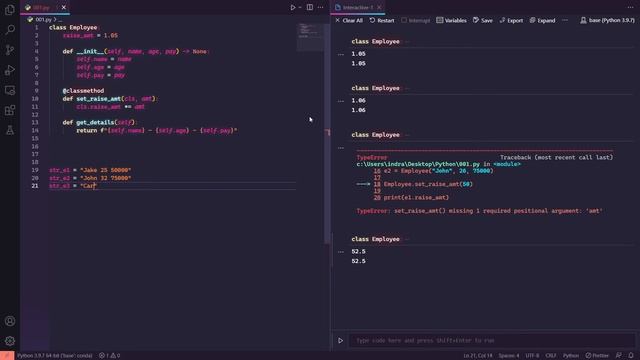Click the @classmethod decorator line

pyautogui.click(x=83, y=91)
